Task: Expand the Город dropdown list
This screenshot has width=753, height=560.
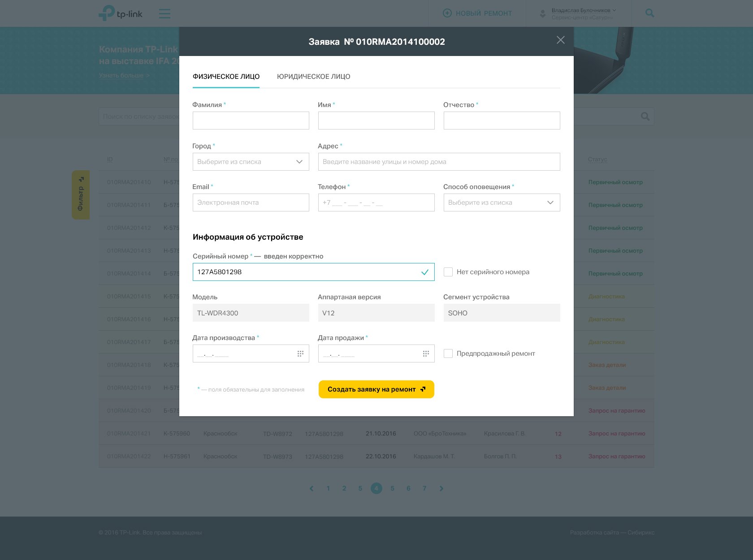Action: [x=251, y=162]
